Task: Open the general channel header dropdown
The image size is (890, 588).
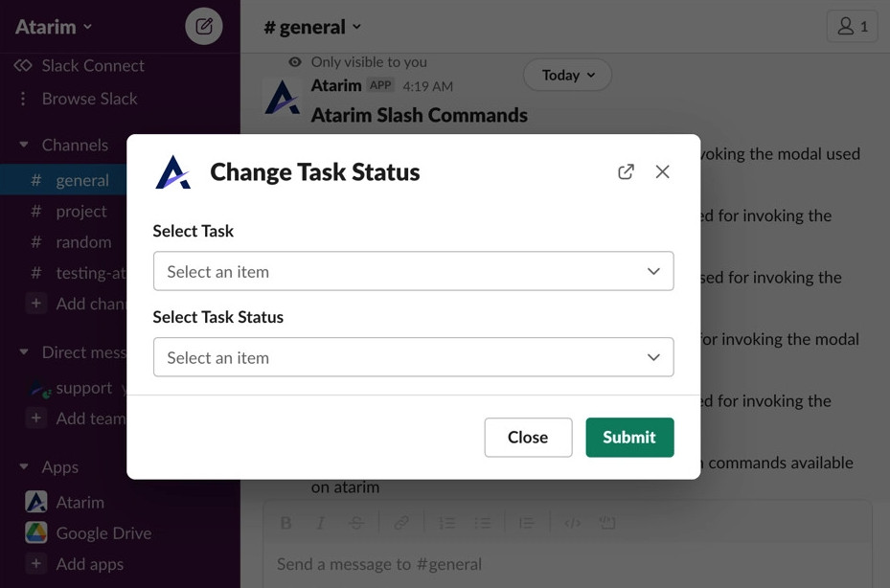Action: click(x=312, y=27)
